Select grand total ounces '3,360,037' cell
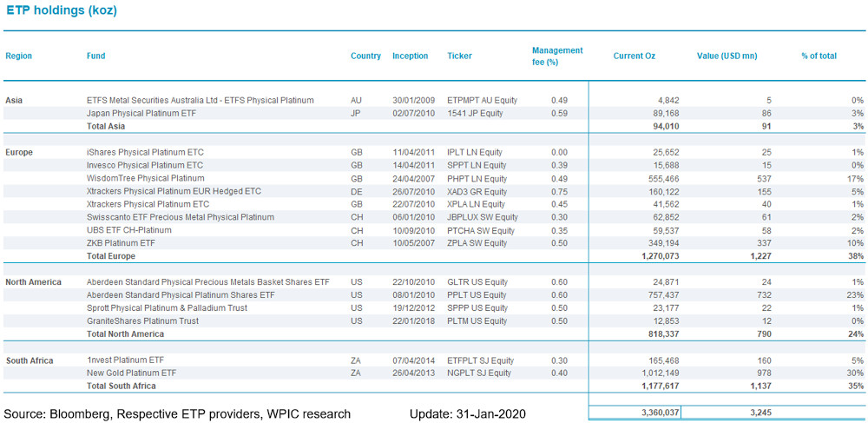This screenshot has width=868, height=423. pyautogui.click(x=635, y=413)
